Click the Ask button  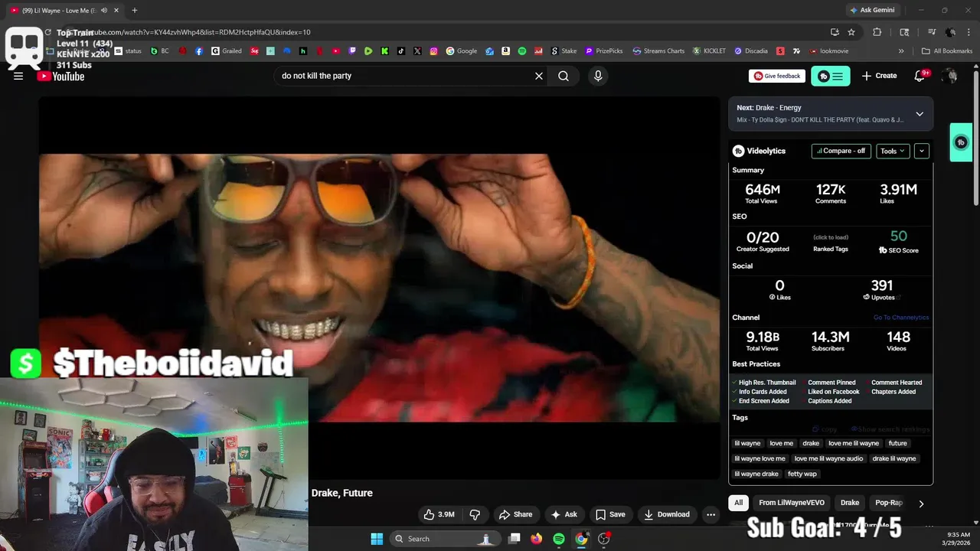(x=564, y=514)
